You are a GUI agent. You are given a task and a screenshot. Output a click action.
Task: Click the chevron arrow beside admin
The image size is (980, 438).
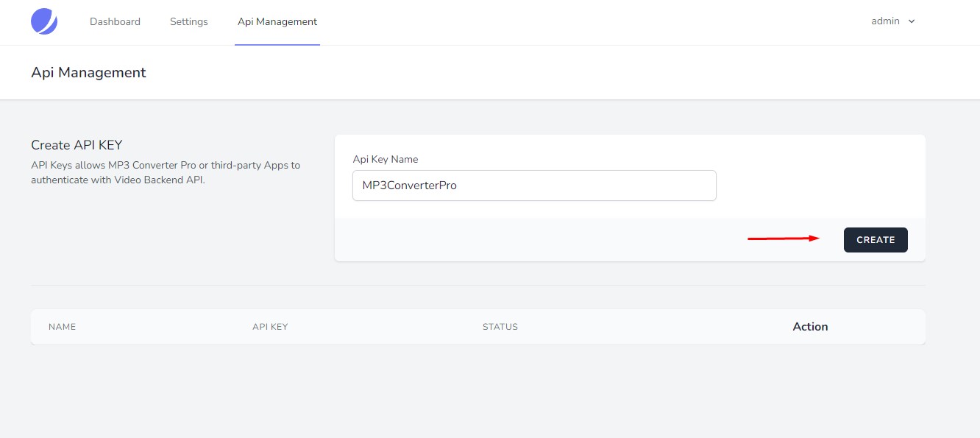pyautogui.click(x=912, y=22)
